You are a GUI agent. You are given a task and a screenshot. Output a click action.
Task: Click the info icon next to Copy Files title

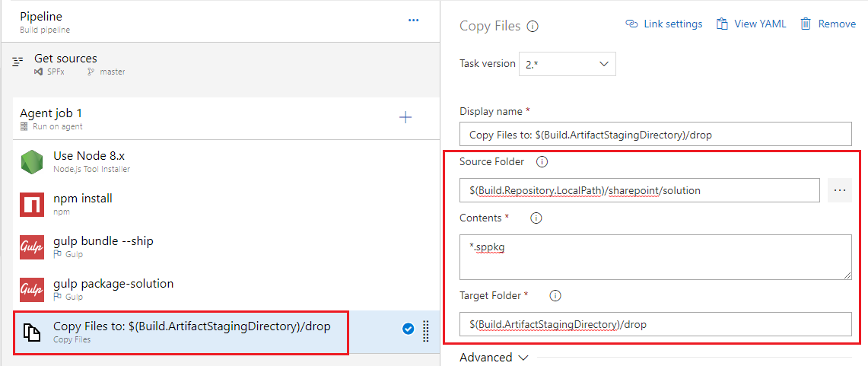point(533,26)
